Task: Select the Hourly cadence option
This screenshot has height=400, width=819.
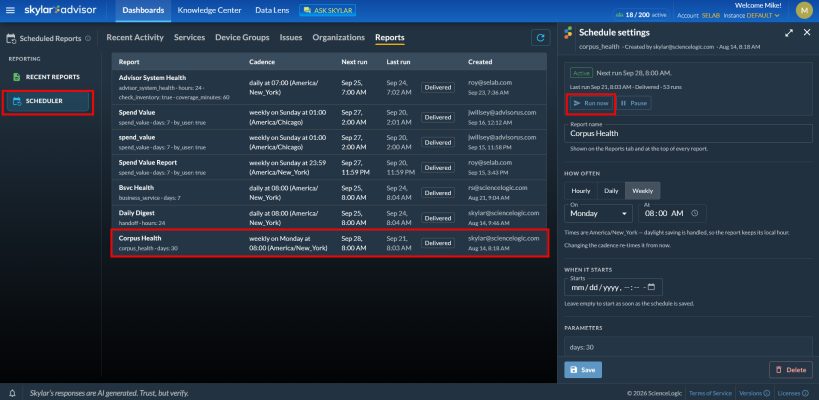Action: (x=581, y=191)
